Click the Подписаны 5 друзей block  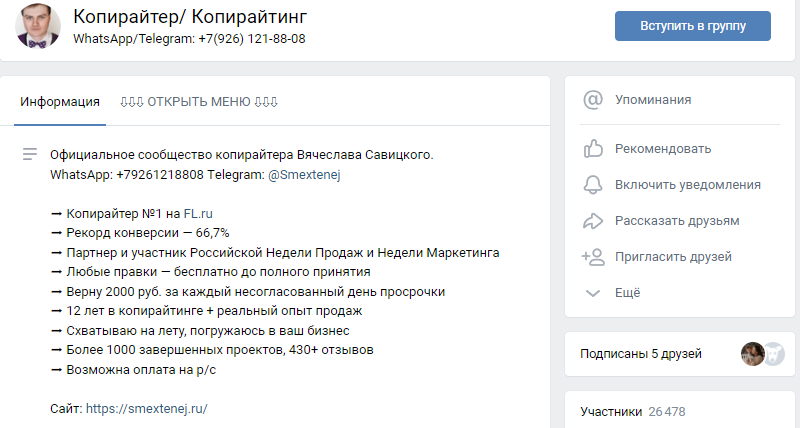coord(641,353)
